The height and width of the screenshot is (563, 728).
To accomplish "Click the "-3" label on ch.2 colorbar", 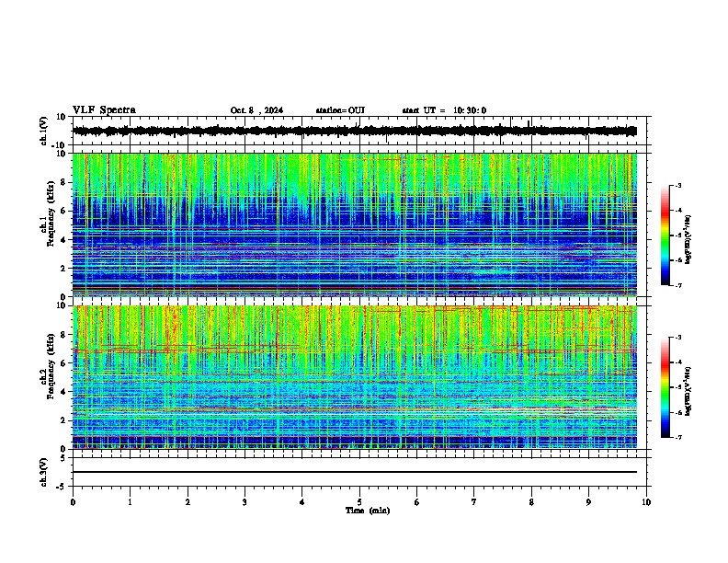I will click(x=677, y=338).
